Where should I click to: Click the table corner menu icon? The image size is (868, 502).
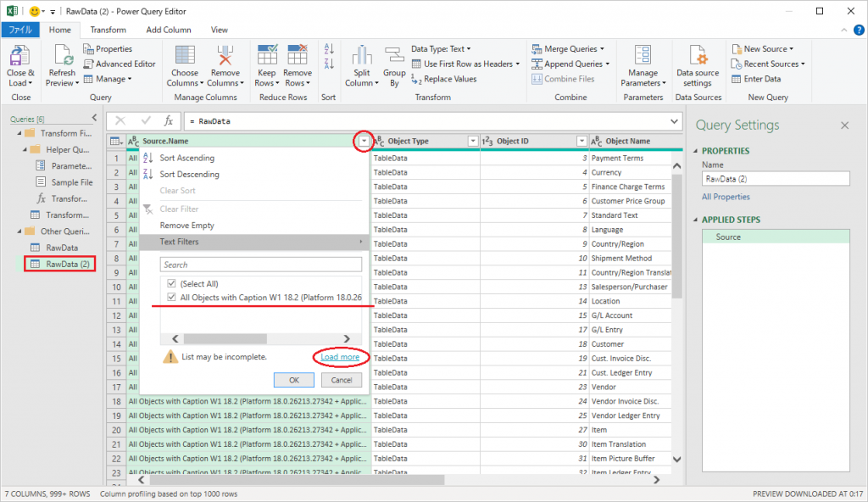tap(116, 142)
